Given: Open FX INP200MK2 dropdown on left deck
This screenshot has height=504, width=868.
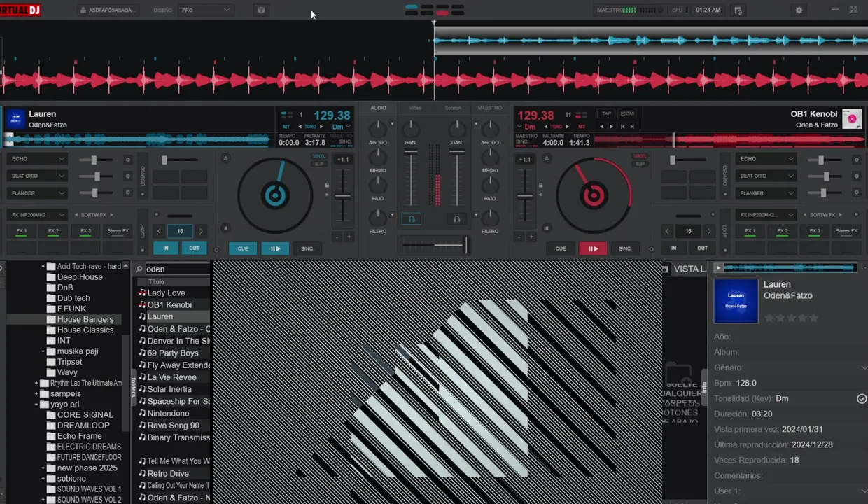Looking at the screenshot, I should 37,215.
